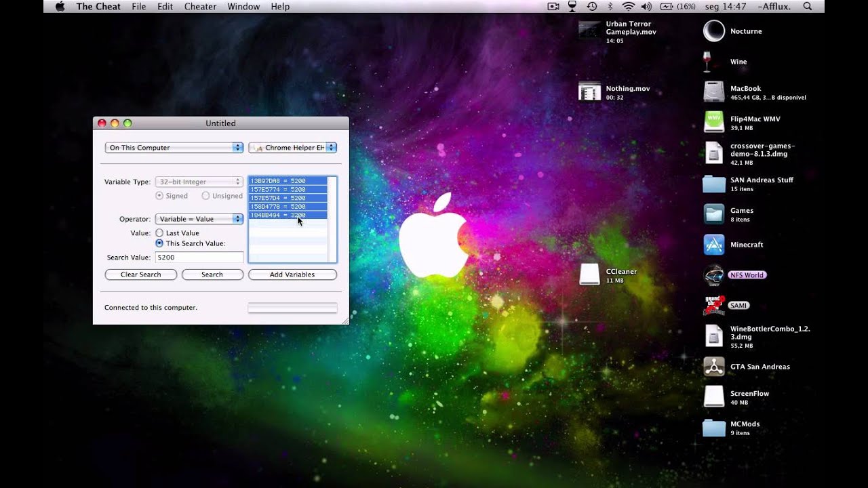This screenshot has height=488, width=868.
Task: Click the search progress bar
Action: tap(292, 308)
